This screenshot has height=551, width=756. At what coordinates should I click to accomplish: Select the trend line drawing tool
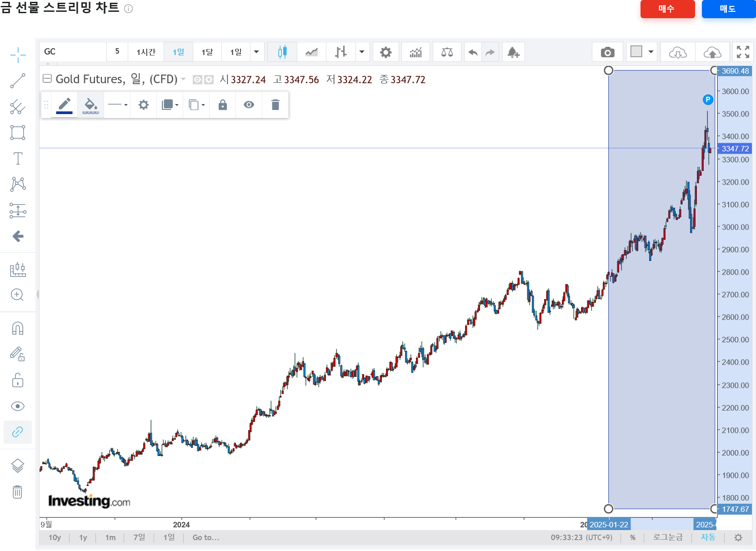pos(18,81)
